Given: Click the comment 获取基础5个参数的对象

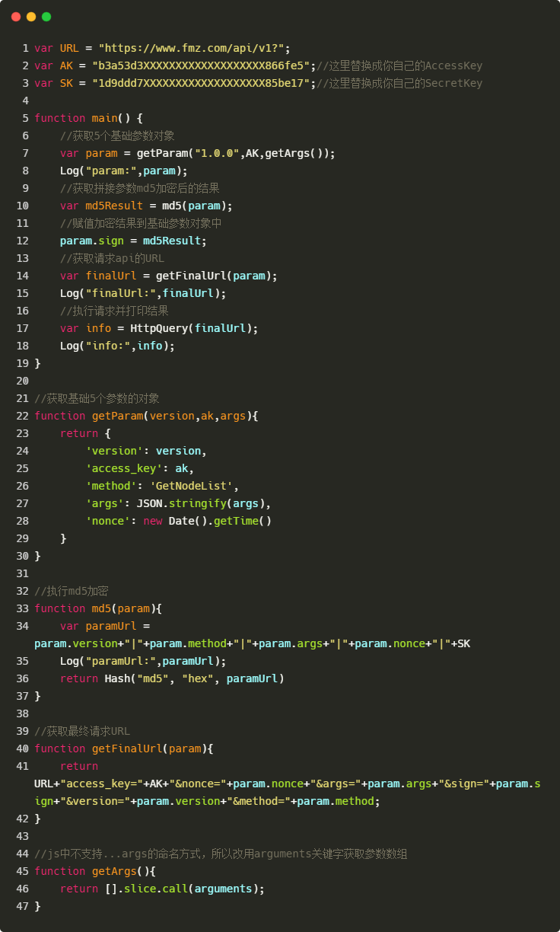Looking at the screenshot, I should coord(97,398).
